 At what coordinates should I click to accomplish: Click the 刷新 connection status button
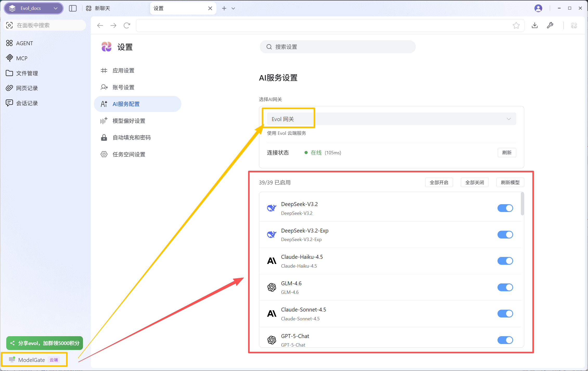click(507, 153)
